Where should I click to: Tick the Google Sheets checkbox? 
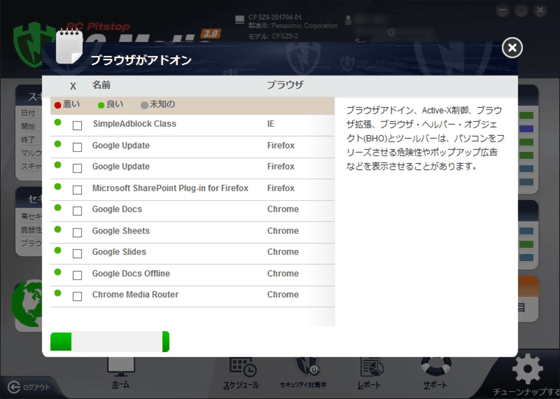(x=77, y=233)
